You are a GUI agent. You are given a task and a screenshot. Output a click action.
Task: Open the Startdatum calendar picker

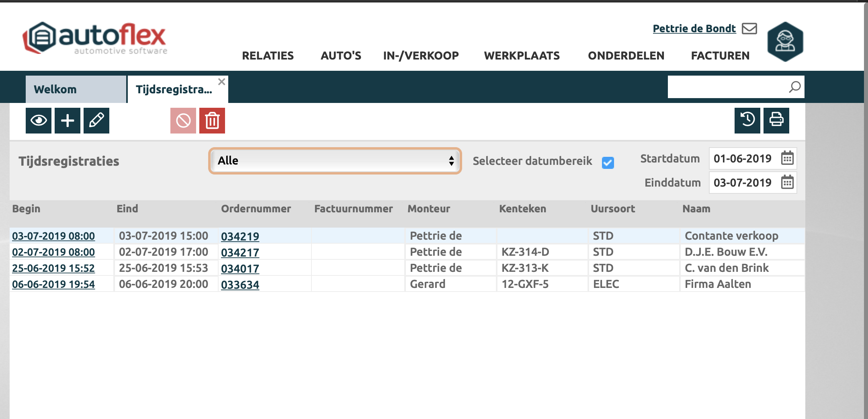pyautogui.click(x=787, y=158)
